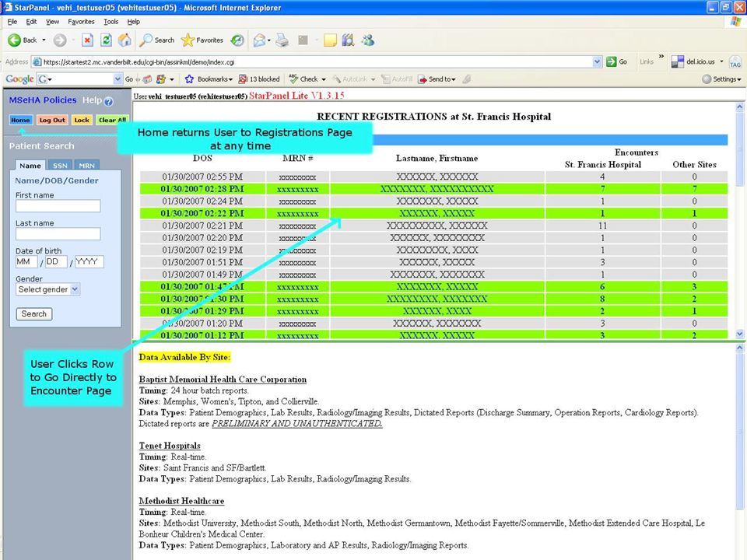The width and height of the screenshot is (747, 560).
Task: Click the patient Search button
Action: pos(33,313)
